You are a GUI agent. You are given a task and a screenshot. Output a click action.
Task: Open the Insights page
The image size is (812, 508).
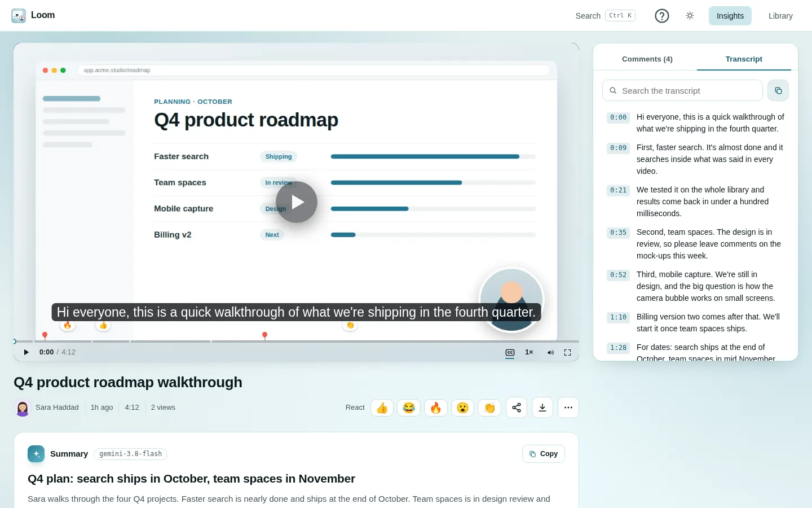click(730, 16)
